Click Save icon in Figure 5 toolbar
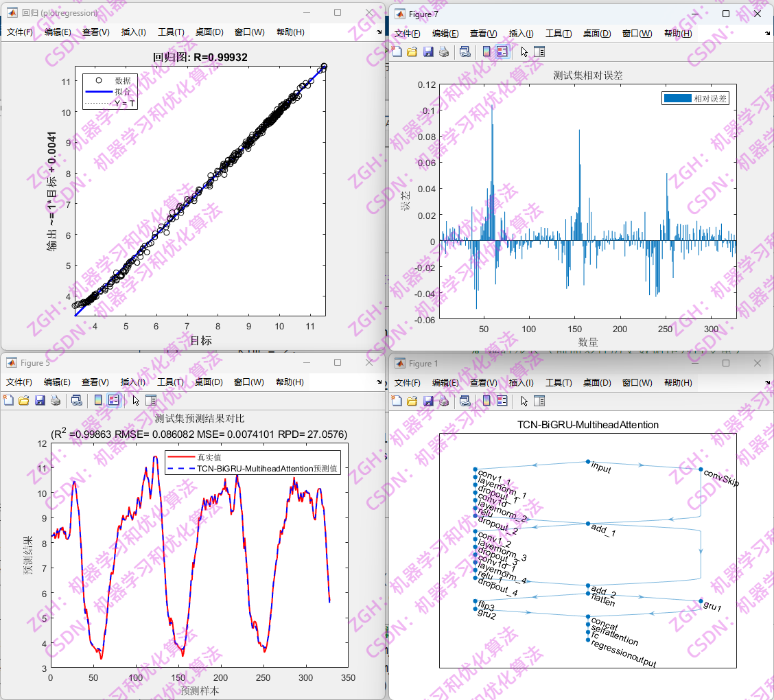 pos(40,400)
